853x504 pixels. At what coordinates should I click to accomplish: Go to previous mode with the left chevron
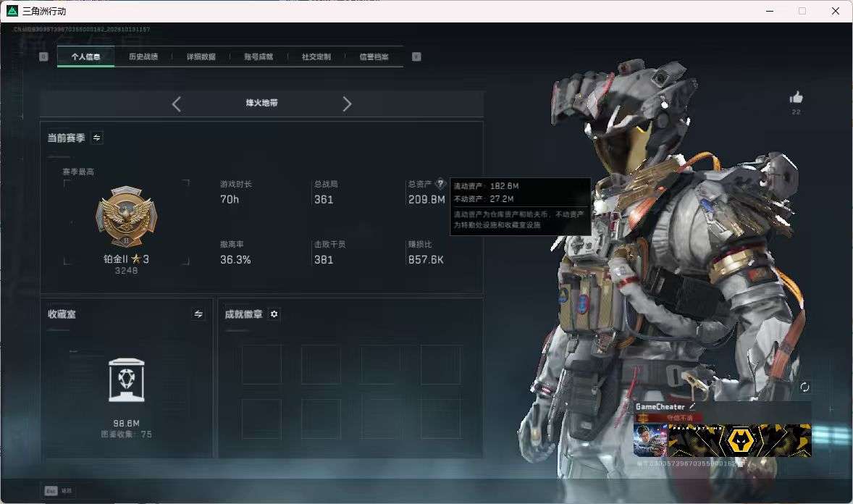pos(176,104)
